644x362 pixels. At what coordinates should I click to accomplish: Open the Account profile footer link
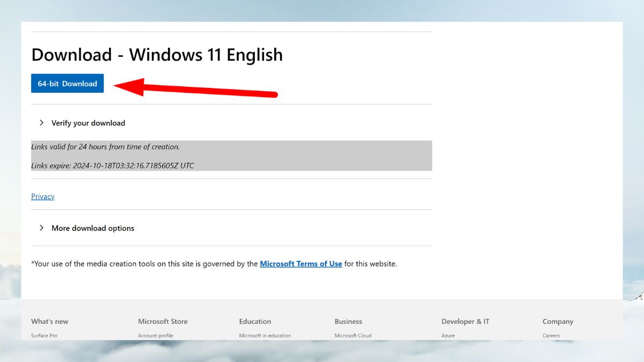(156, 336)
